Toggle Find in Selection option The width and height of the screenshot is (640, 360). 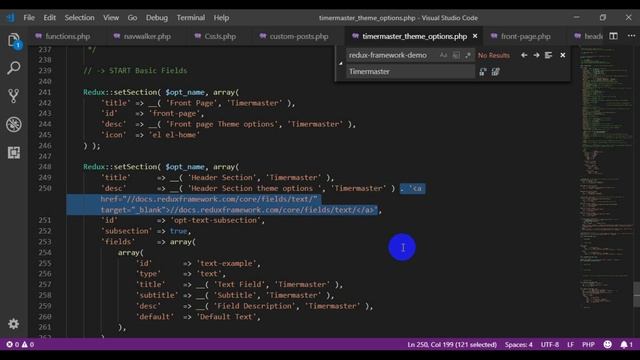549,55
